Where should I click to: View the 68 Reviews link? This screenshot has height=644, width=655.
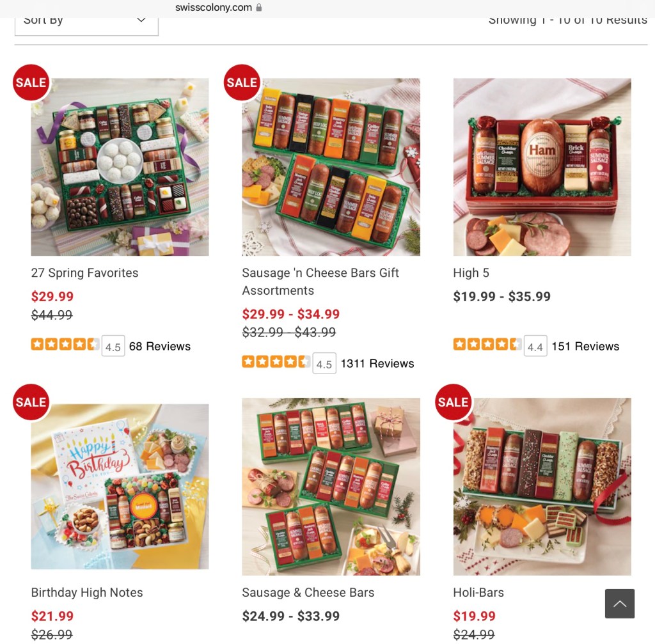(159, 346)
